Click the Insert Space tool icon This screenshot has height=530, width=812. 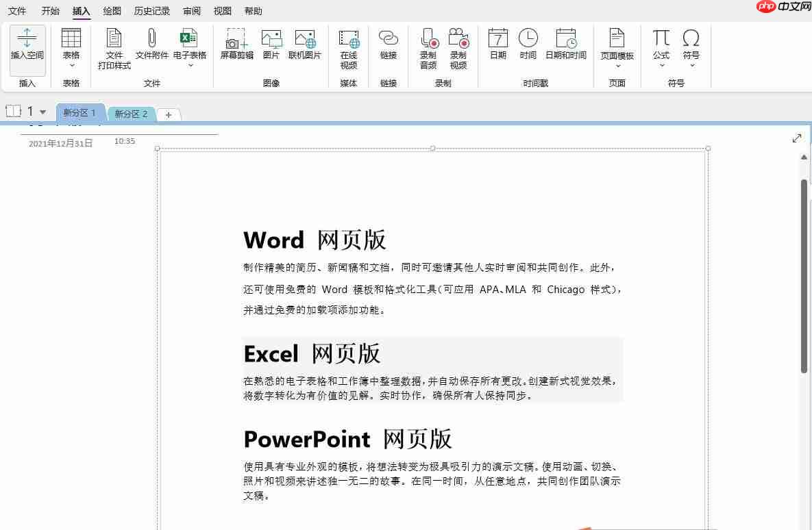point(27,38)
